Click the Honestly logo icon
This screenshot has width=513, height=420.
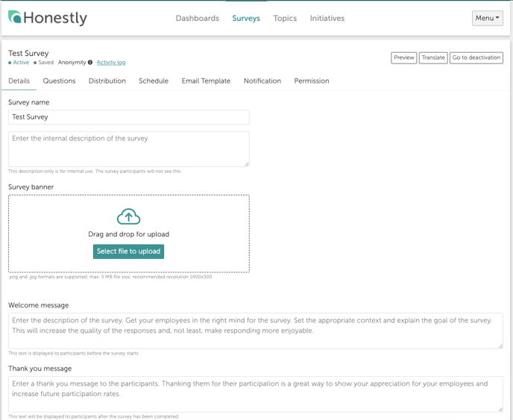pos(15,17)
